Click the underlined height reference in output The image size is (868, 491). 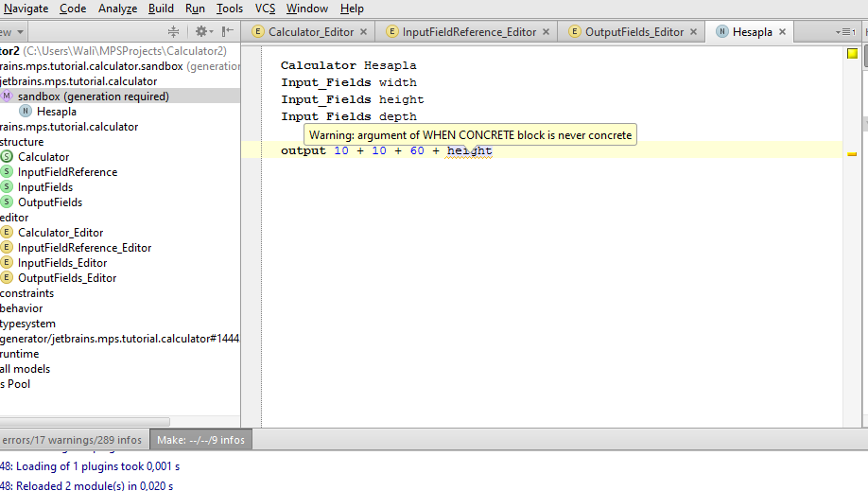point(469,151)
